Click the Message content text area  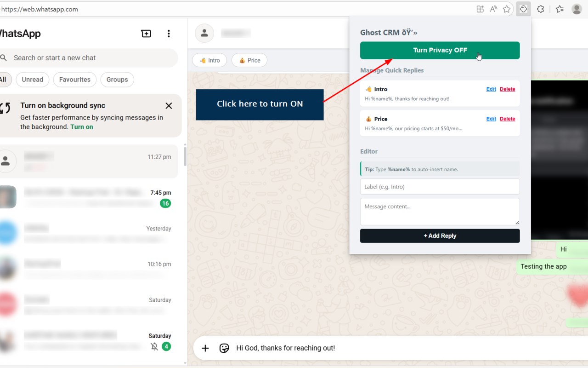tap(440, 212)
